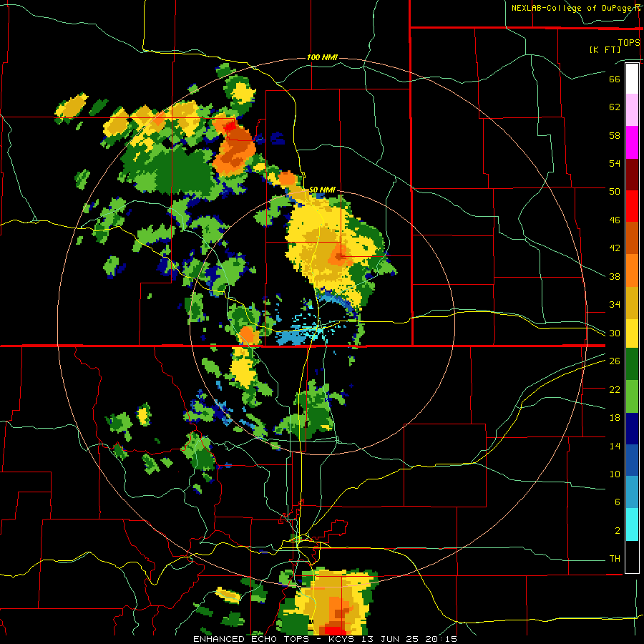Click the '22' legend value
644x644 pixels.
coord(615,389)
